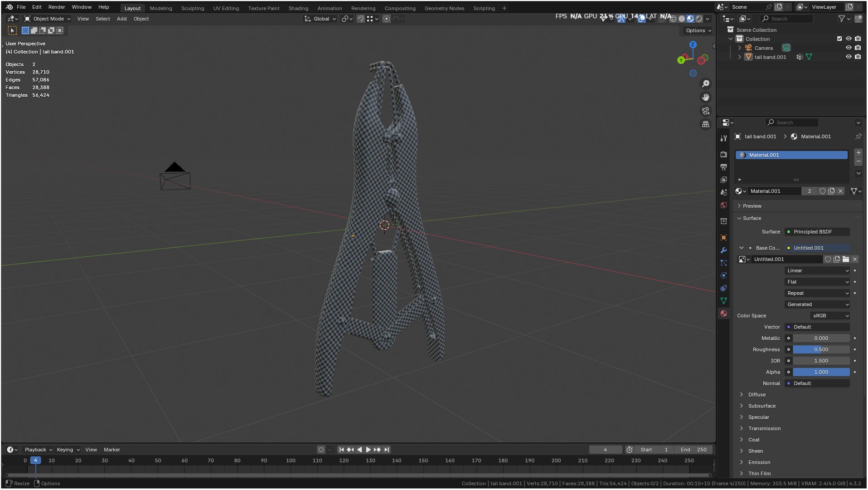Open the Object properties tab

point(724,238)
